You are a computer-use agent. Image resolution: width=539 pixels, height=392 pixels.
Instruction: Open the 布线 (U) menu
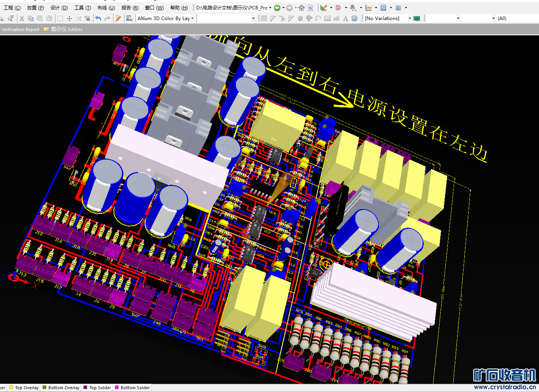point(106,8)
